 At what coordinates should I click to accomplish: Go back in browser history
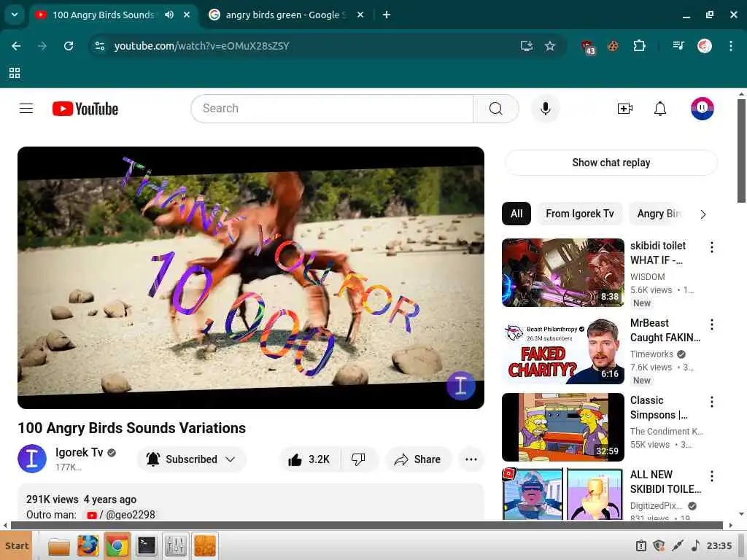click(16, 46)
